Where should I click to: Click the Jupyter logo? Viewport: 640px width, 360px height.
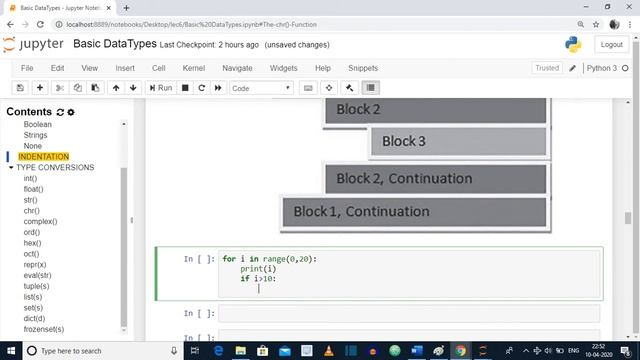[x=33, y=44]
